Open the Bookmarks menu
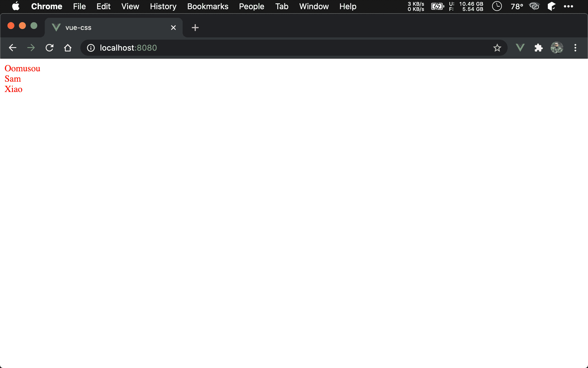 208,6
